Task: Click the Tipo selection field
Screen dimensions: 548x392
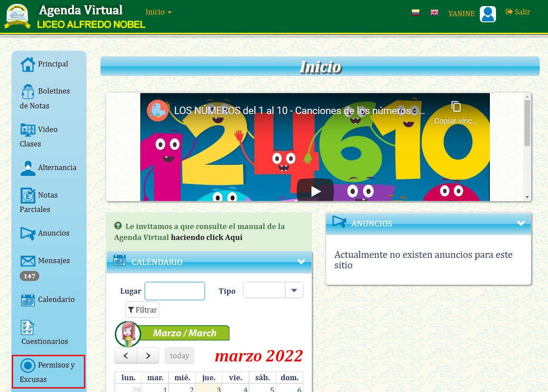Action: point(264,290)
